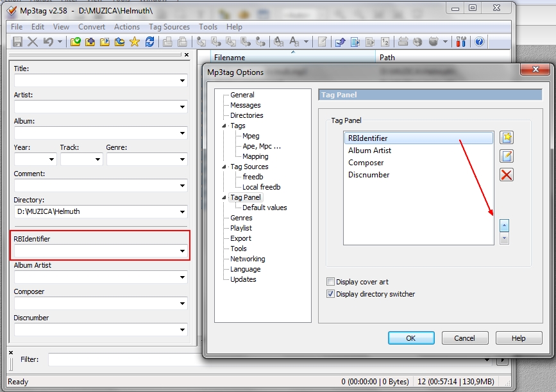556x392 pixels.
Task: Open the Track dropdown arrow
Action: (x=97, y=159)
